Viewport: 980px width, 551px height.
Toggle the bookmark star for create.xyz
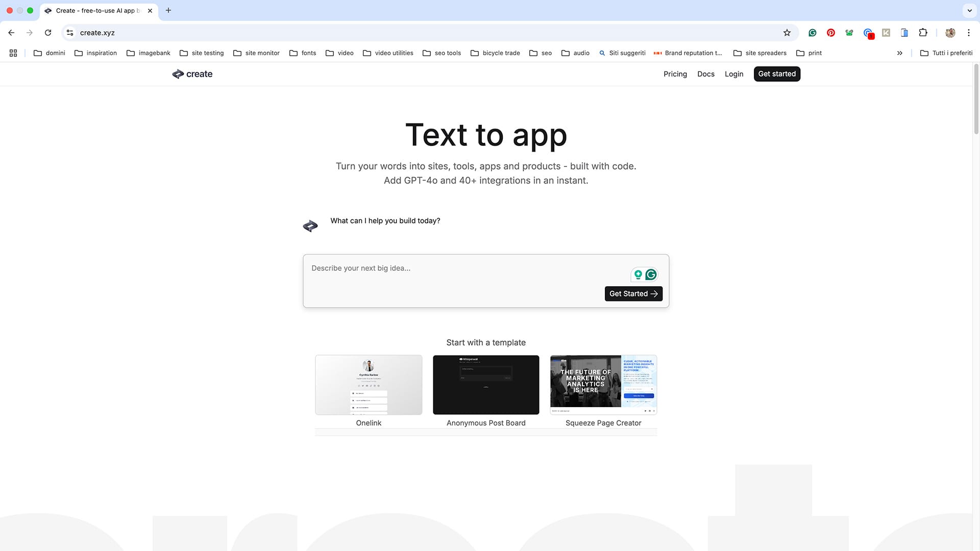tap(787, 32)
